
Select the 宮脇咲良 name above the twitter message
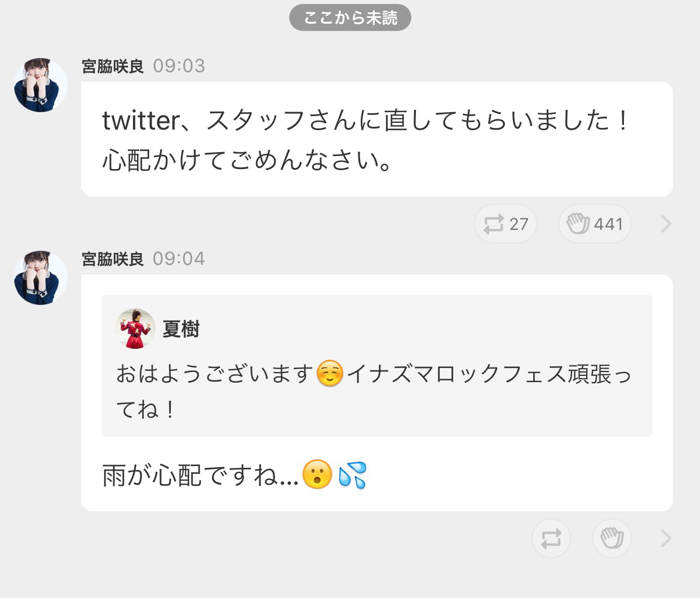tap(113, 67)
